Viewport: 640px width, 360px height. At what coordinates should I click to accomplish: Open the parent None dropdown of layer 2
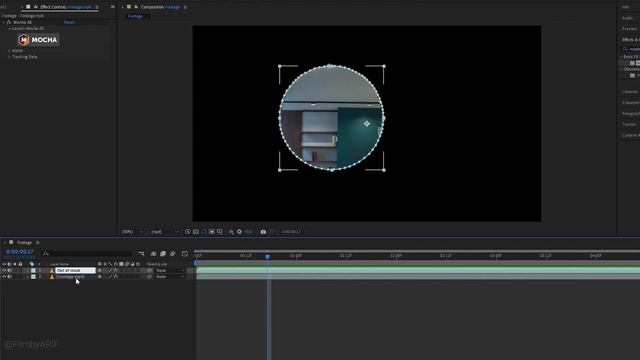pos(170,277)
